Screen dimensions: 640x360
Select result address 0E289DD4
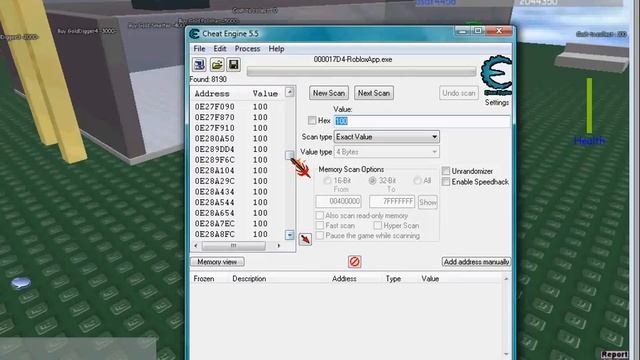click(214, 149)
